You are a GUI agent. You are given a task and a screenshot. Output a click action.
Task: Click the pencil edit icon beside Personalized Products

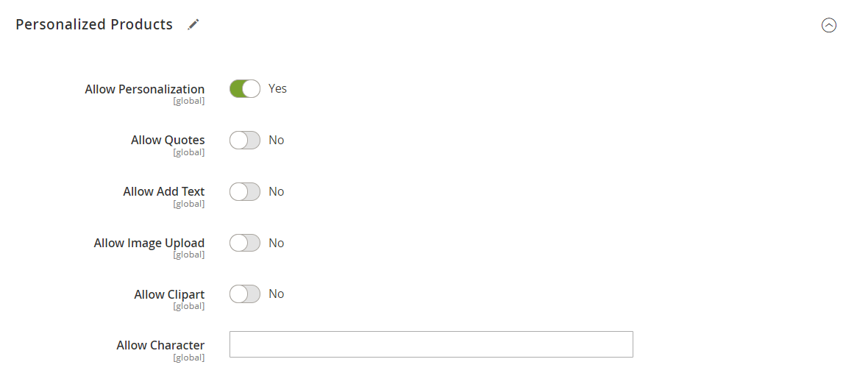coord(193,24)
